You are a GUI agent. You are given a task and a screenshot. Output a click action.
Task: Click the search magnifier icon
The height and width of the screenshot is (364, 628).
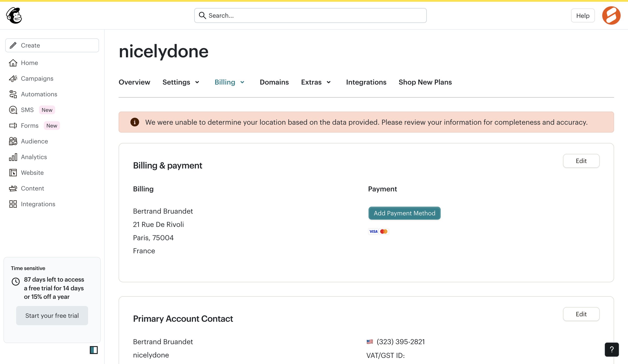click(202, 15)
